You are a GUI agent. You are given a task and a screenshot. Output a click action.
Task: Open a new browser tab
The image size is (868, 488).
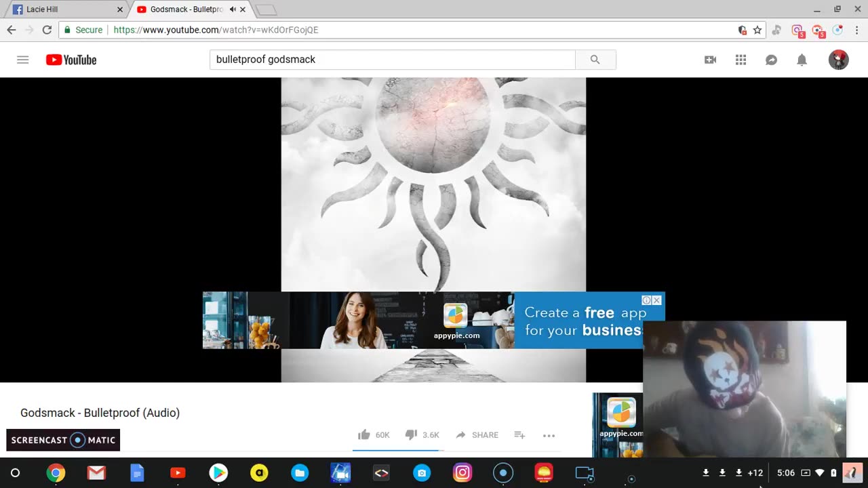(x=266, y=10)
